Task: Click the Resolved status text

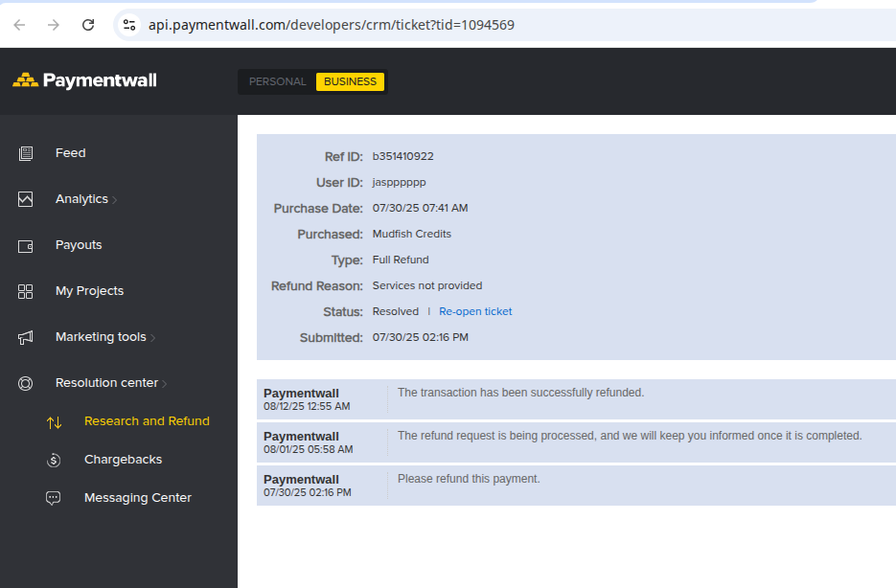Action: 396,311
